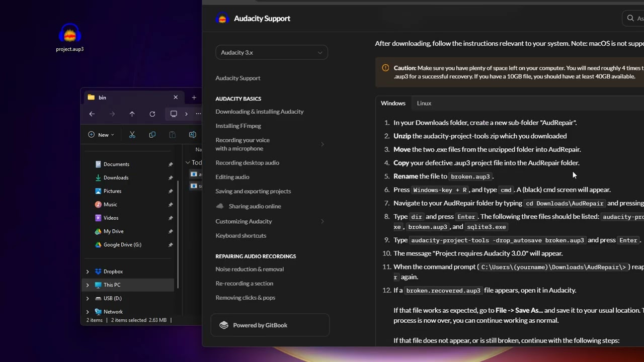The image size is (644, 362).
Task: Open Removing clicks & pops page
Action: pyautogui.click(x=246, y=298)
